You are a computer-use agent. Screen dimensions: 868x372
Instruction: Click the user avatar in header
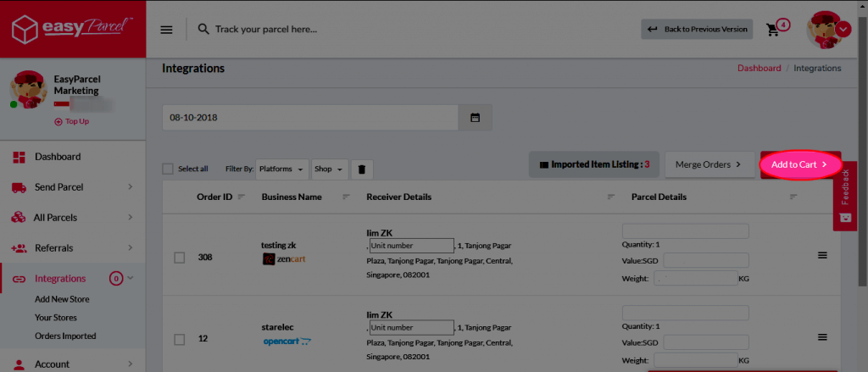825,31
